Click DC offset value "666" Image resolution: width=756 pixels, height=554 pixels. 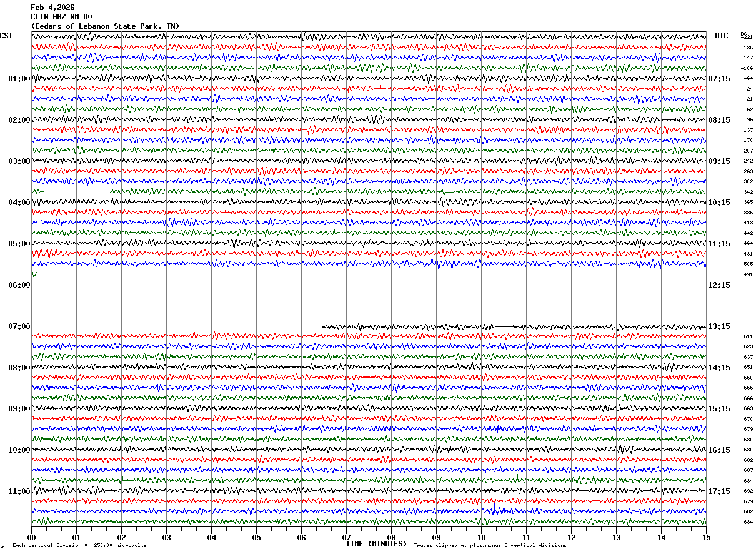pos(749,398)
